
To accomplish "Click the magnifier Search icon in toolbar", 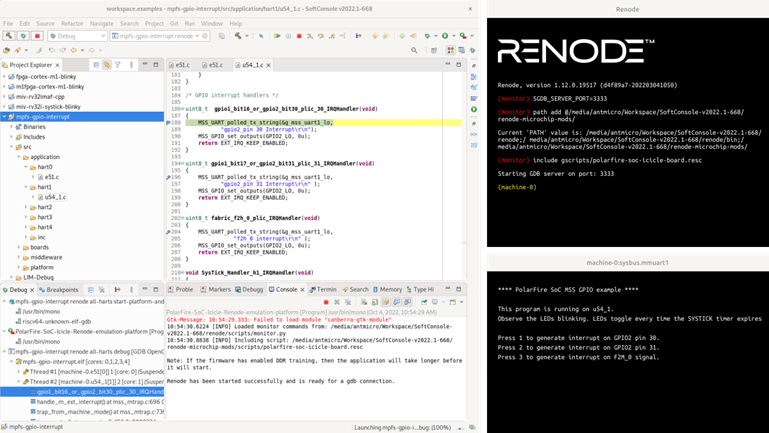I will [414, 50].
